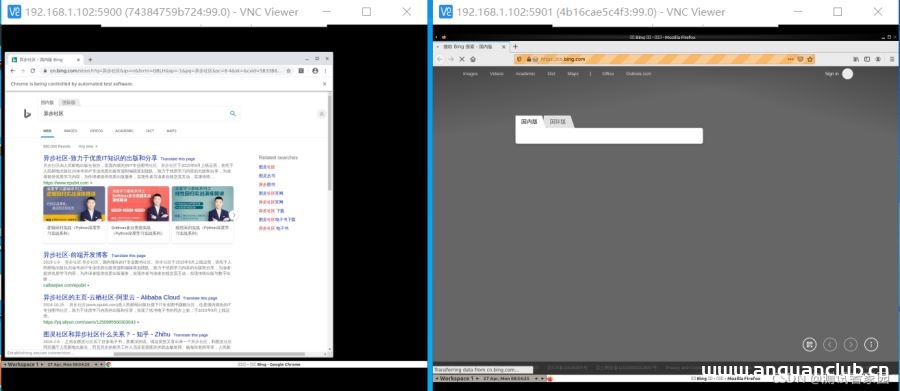Open the teal third video thumbnail

[x=203, y=204]
